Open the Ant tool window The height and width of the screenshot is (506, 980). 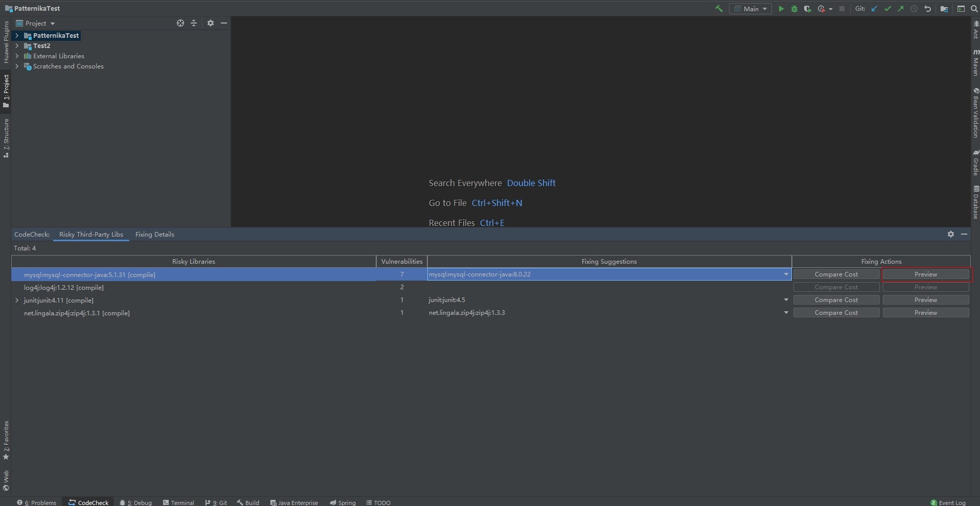click(x=975, y=30)
